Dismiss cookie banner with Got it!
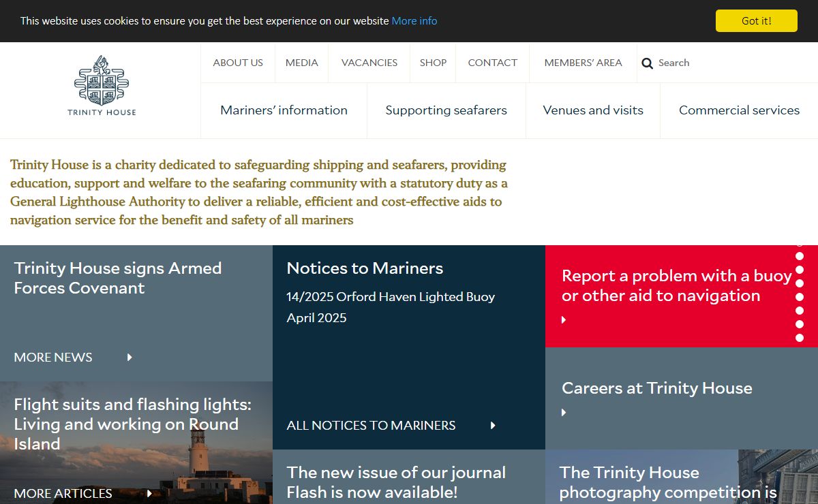 [756, 20]
